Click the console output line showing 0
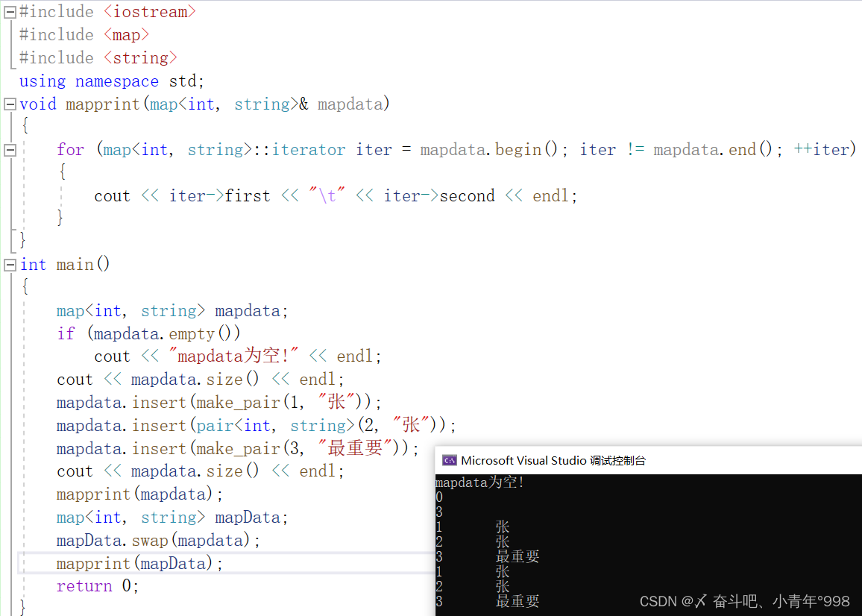This screenshot has height=616, width=862. click(439, 497)
